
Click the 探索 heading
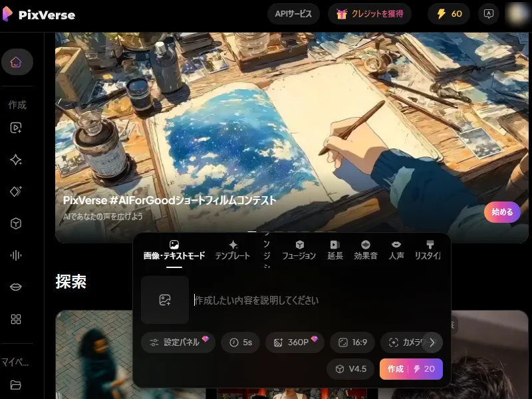tap(71, 281)
